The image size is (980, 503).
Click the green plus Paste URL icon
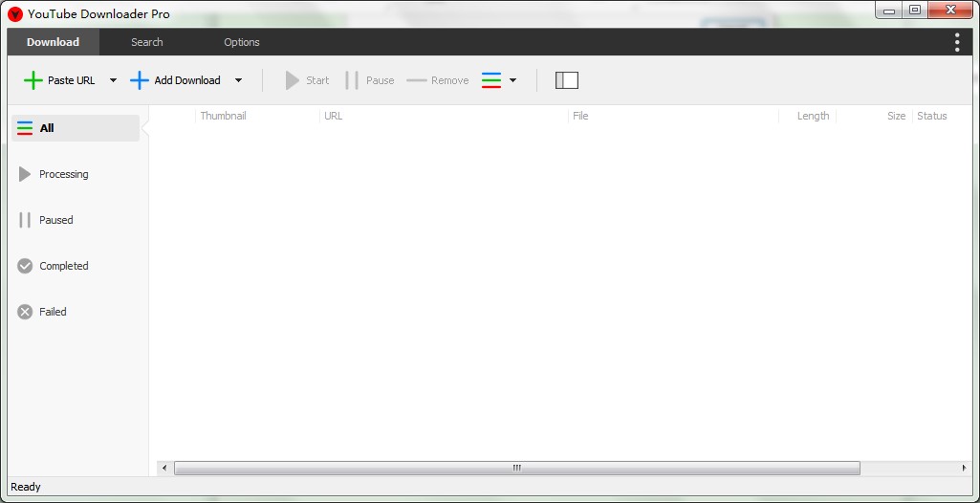(33, 80)
